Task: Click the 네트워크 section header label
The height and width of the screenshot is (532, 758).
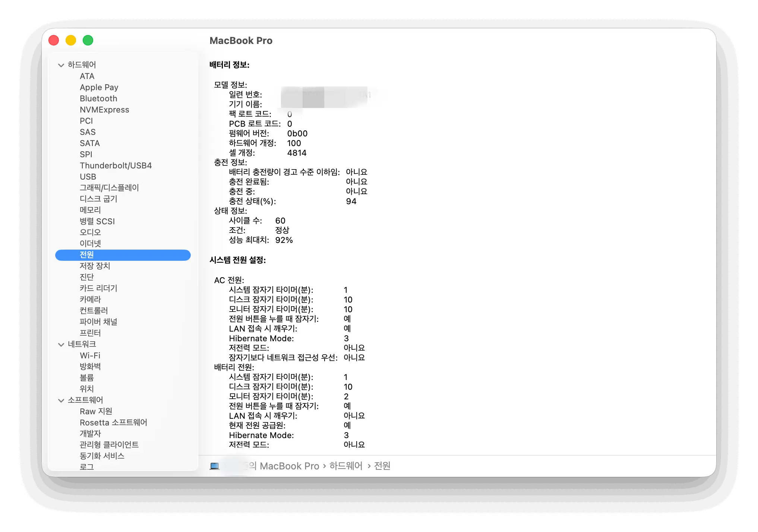Action: click(82, 344)
